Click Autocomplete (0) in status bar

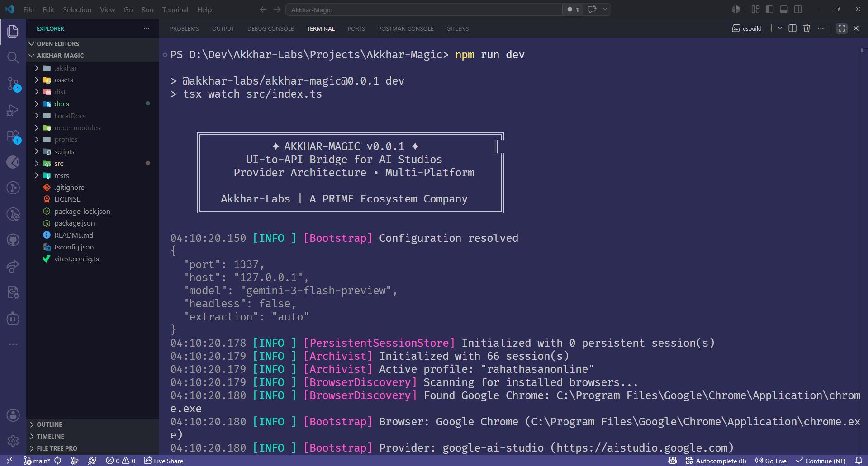pos(716,461)
